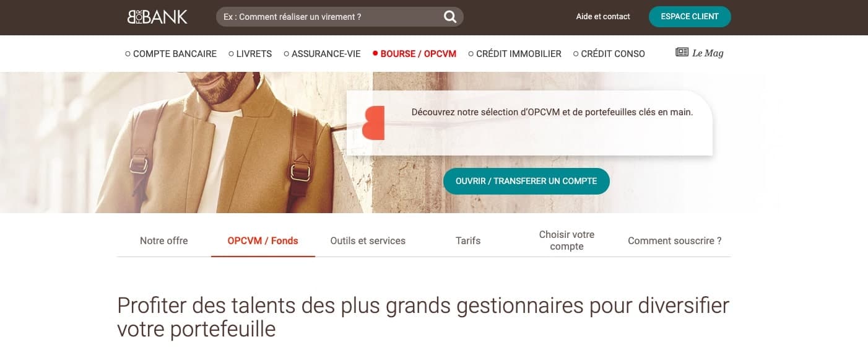Select the Compte Bancaire radio bullet
The width and height of the screenshot is (868, 360).
point(128,54)
